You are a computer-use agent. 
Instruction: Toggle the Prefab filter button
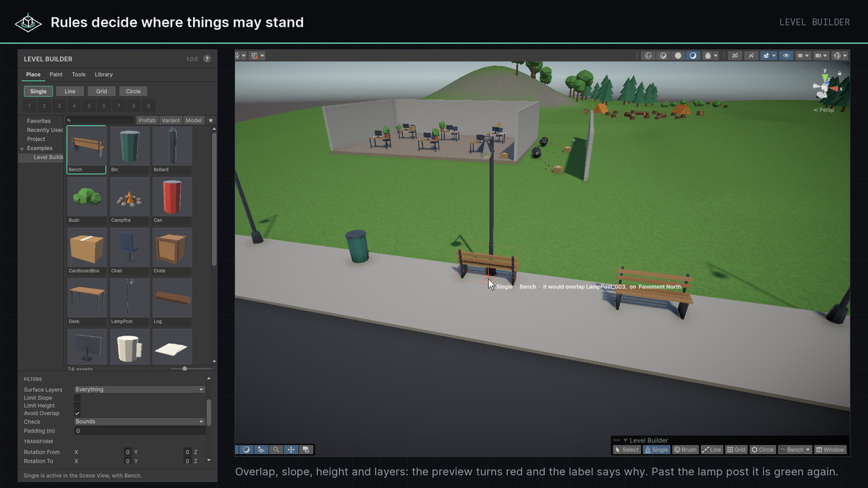point(147,121)
